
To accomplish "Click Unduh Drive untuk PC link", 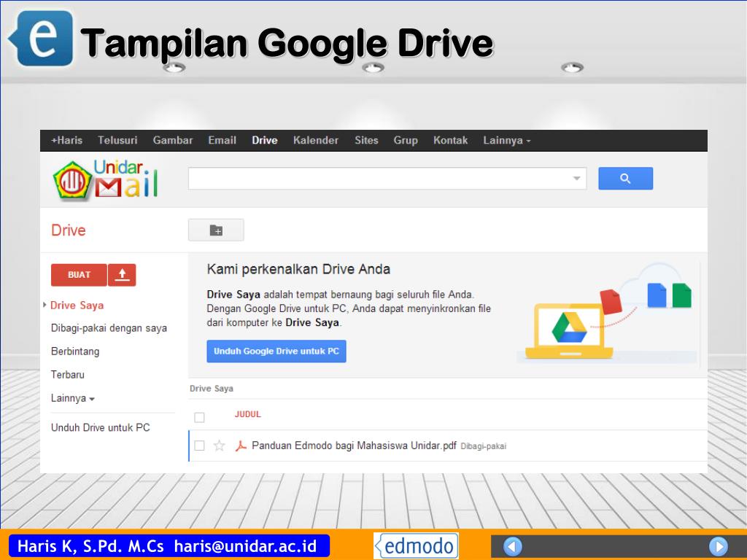I will (101, 427).
